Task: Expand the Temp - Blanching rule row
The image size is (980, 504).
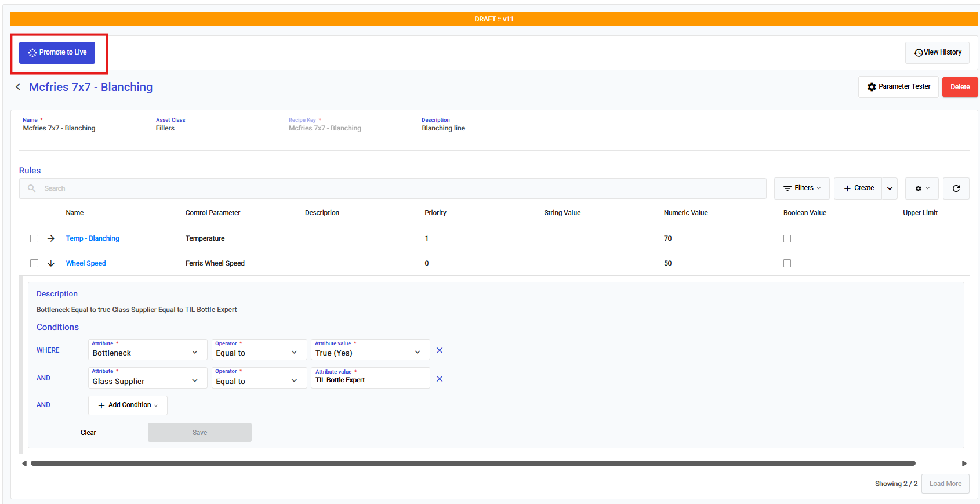Action: click(51, 238)
